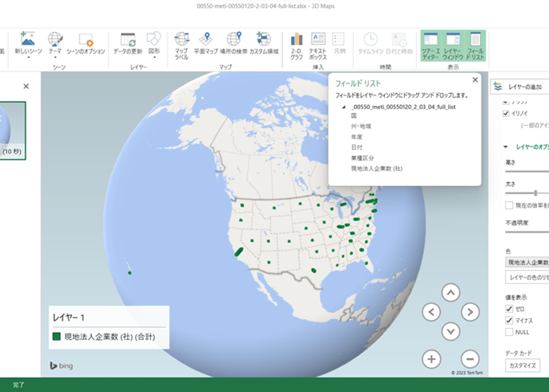Open シーンのオプション in the ribbon

[86, 44]
